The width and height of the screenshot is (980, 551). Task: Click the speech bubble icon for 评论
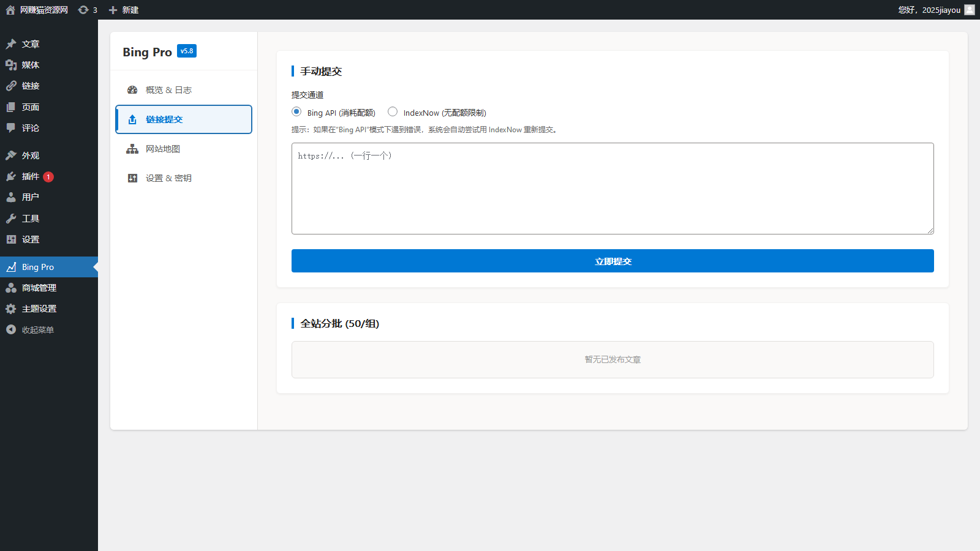11,128
